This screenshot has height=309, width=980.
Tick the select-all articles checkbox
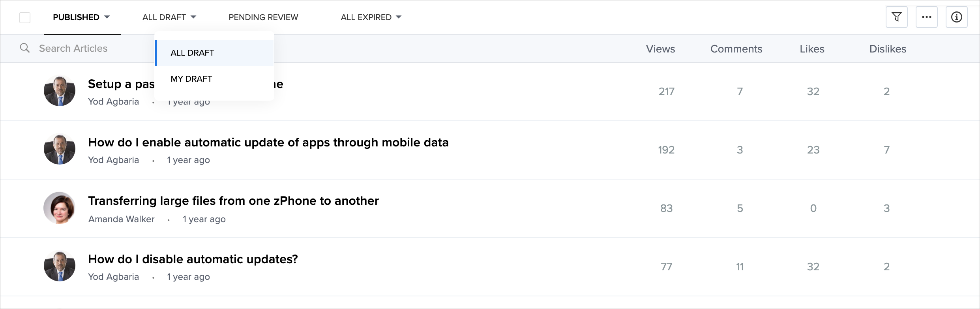pos(25,17)
